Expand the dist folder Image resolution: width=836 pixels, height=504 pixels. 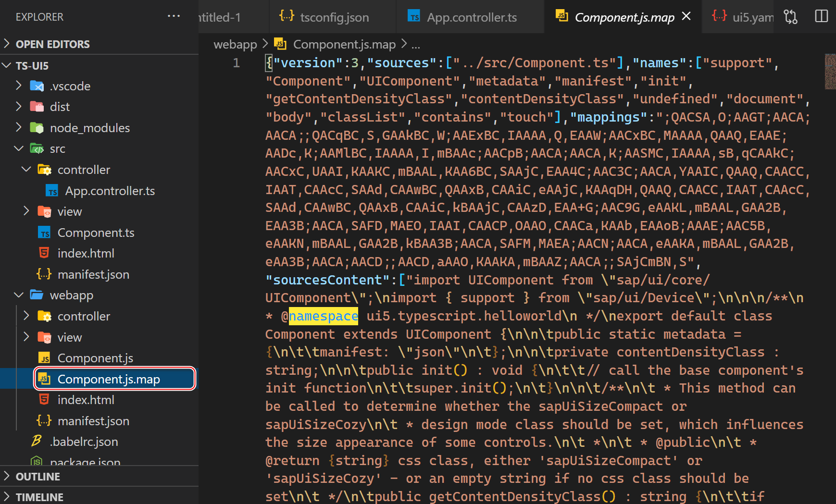tap(99, 107)
